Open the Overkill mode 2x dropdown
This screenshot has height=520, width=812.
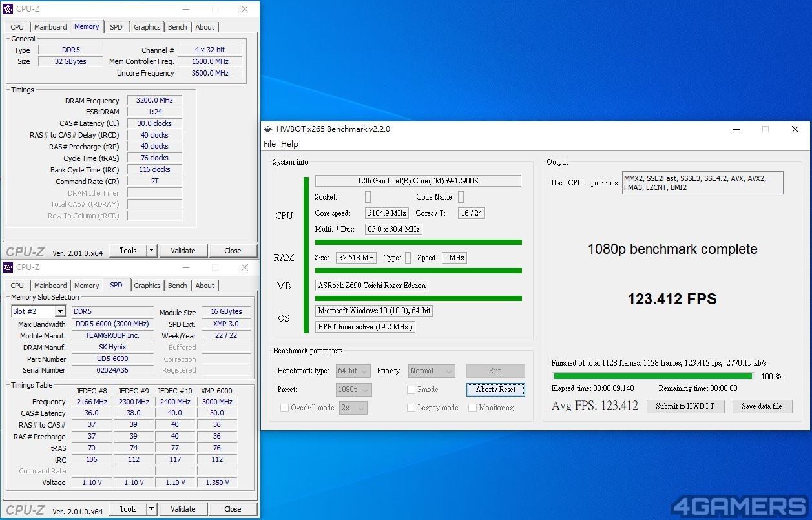click(353, 408)
